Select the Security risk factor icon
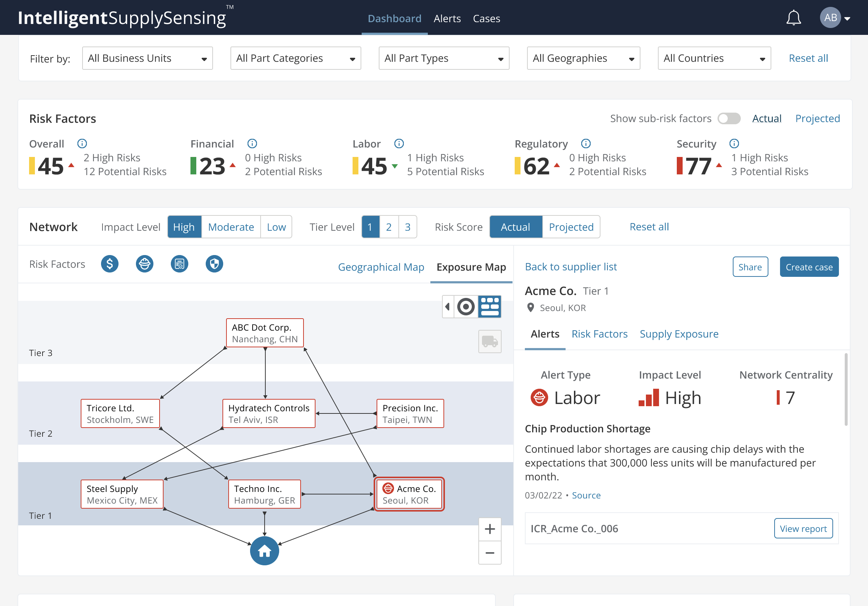The height and width of the screenshot is (606, 868). click(214, 264)
